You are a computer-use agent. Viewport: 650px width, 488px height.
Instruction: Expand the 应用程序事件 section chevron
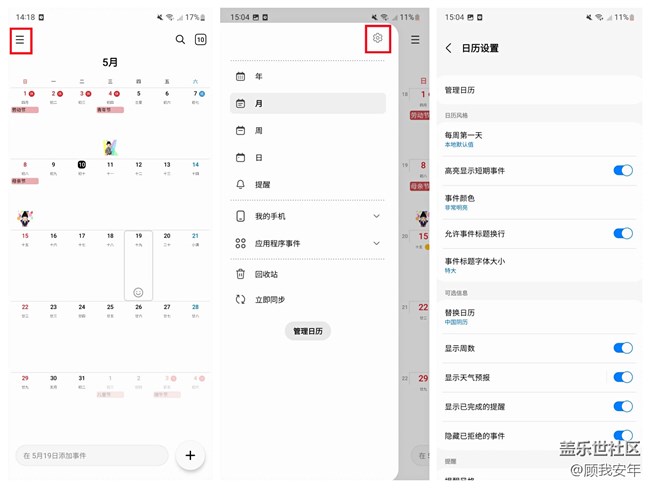(376, 243)
